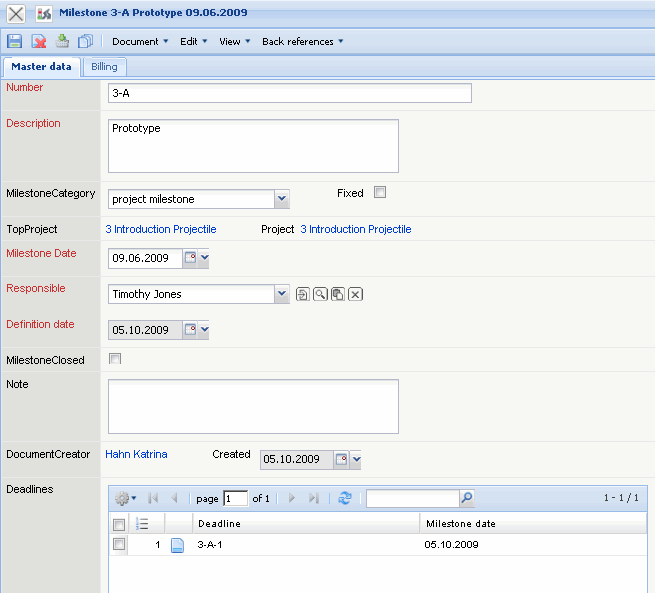Click the Save disk icon in toolbar
The image size is (655, 593).
click(15, 41)
